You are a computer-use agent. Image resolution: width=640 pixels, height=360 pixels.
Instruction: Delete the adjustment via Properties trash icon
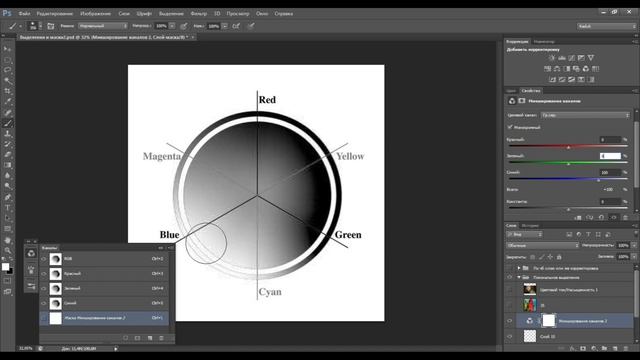[x=625, y=218]
